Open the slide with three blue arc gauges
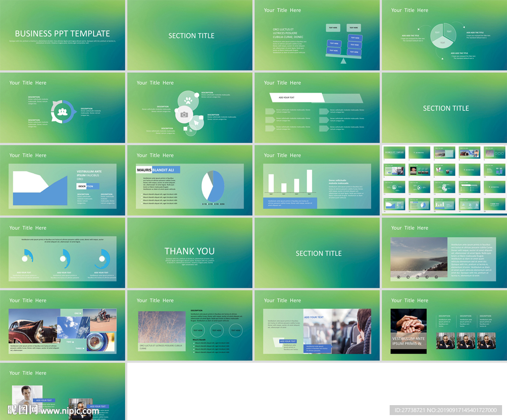507x420 pixels. tap(62, 253)
